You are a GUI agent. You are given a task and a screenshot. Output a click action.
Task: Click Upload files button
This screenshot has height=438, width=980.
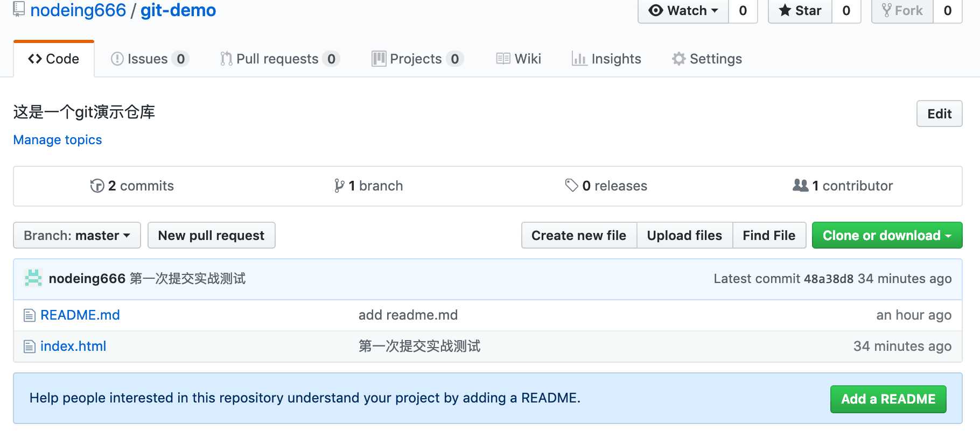(684, 235)
